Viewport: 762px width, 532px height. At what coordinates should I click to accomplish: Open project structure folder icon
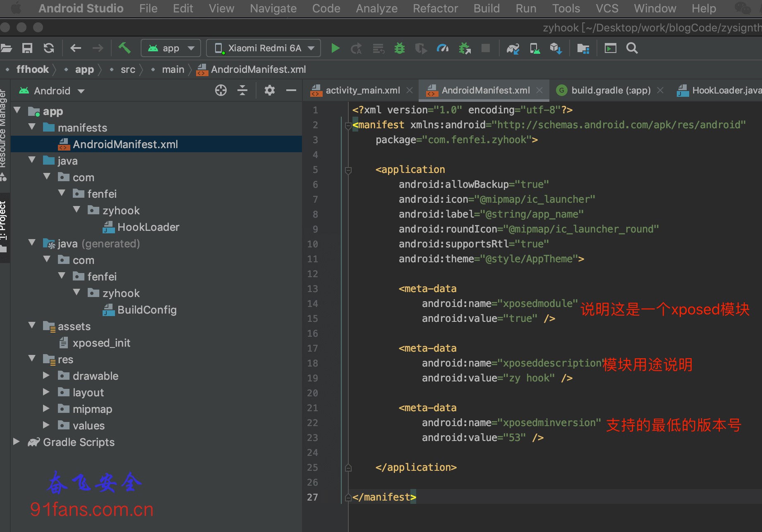click(583, 48)
